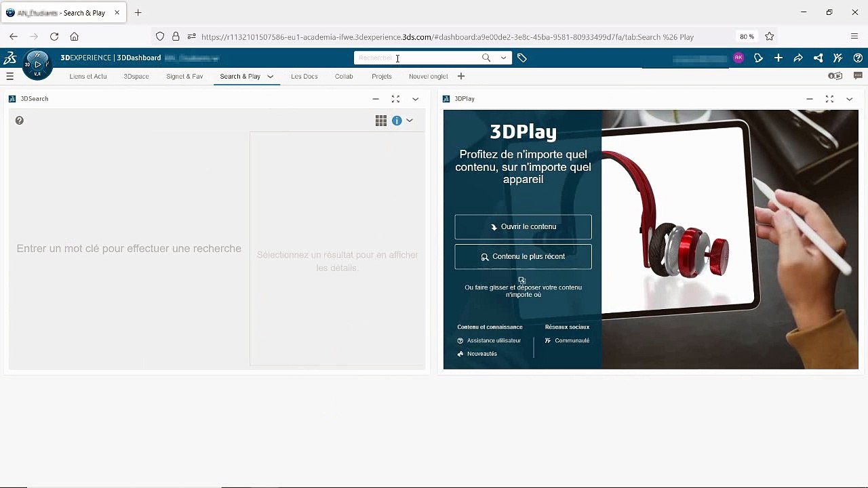Screen dimensions: 868x488
Task: Click the Add (plus) icon in top bar
Action: click(x=778, y=58)
